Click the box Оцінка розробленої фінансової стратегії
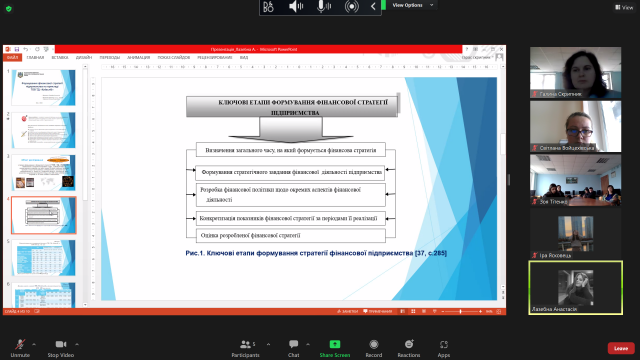Image resolution: width=640 pixels, height=360 pixels. pyautogui.click(x=291, y=236)
